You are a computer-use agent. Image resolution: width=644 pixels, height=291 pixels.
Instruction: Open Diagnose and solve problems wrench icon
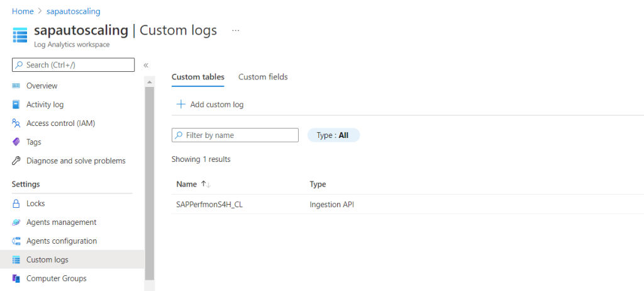tap(16, 161)
